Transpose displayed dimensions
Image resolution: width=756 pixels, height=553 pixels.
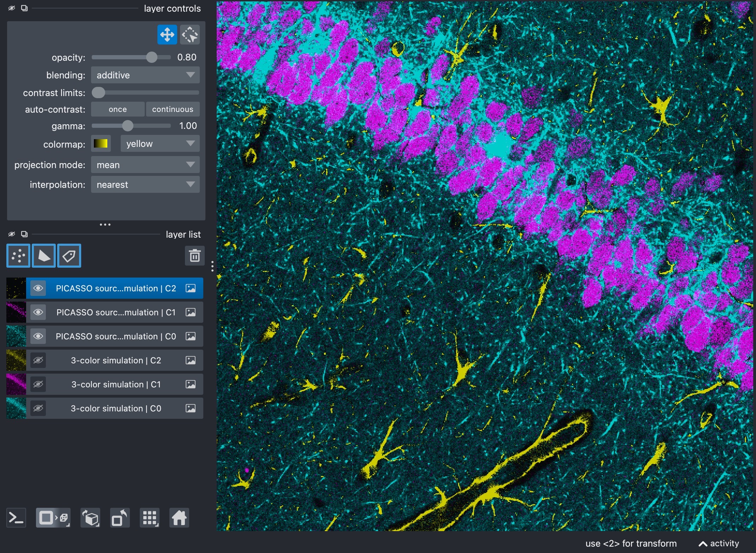coord(120,518)
